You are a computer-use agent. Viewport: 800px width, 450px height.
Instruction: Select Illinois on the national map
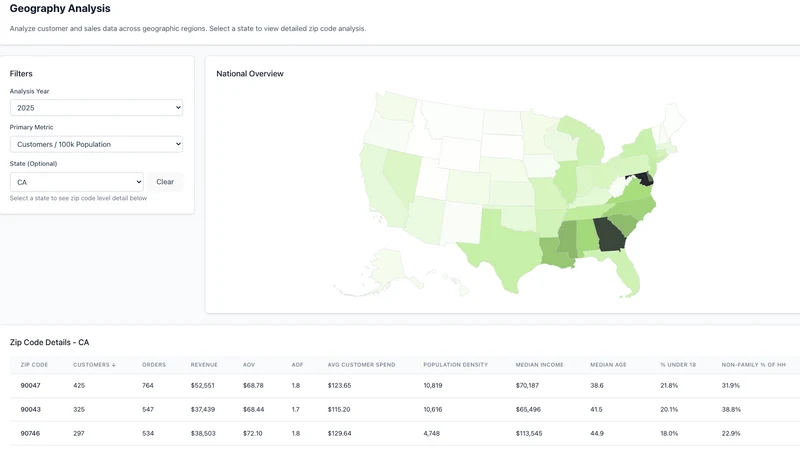click(x=565, y=181)
